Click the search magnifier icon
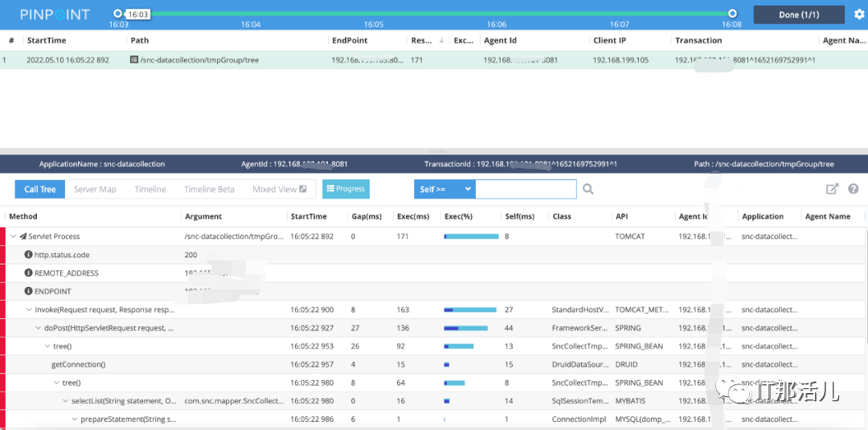Screen dimensions: 868x430 [x=588, y=189]
